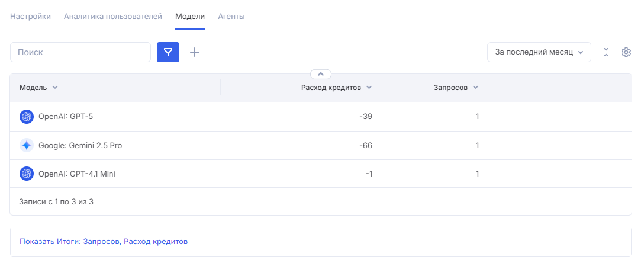Click the OpenAI logo beside GPT-5

pos(26,117)
